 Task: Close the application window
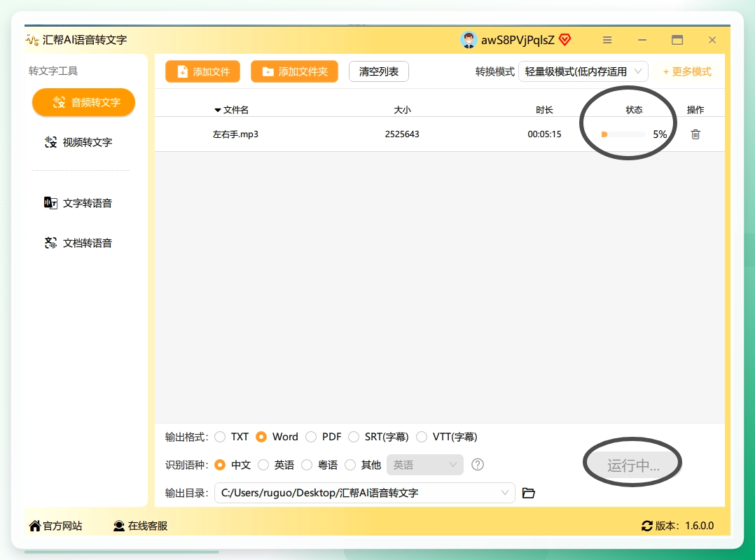tap(712, 40)
